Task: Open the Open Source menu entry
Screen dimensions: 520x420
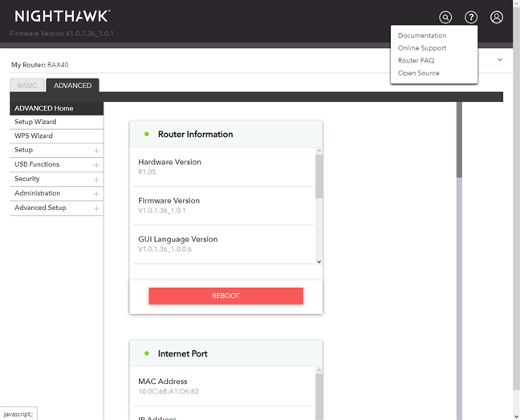Action: (419, 73)
